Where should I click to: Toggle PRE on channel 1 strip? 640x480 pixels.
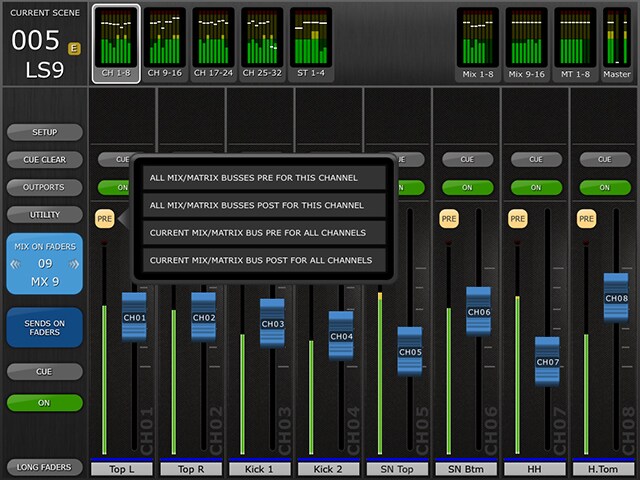105,218
